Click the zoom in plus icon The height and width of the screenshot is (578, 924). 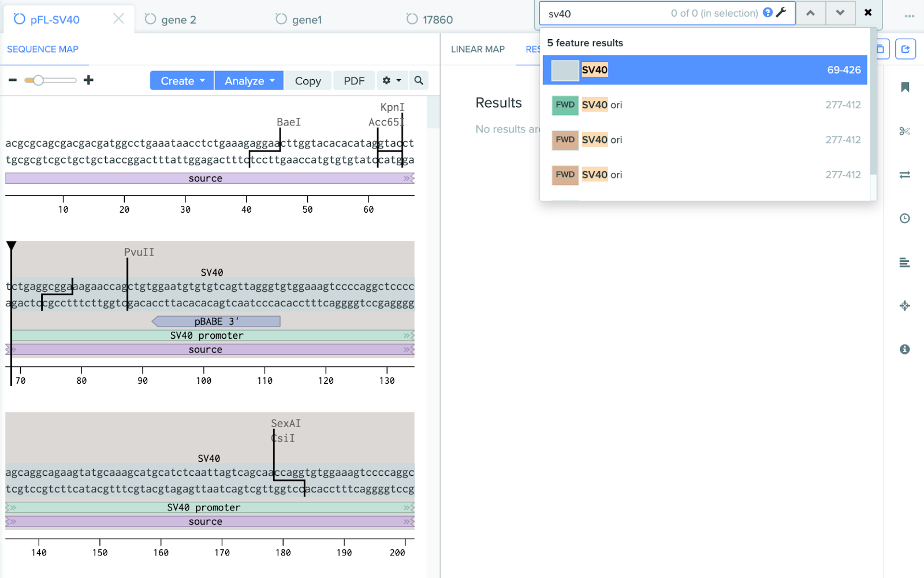point(88,80)
